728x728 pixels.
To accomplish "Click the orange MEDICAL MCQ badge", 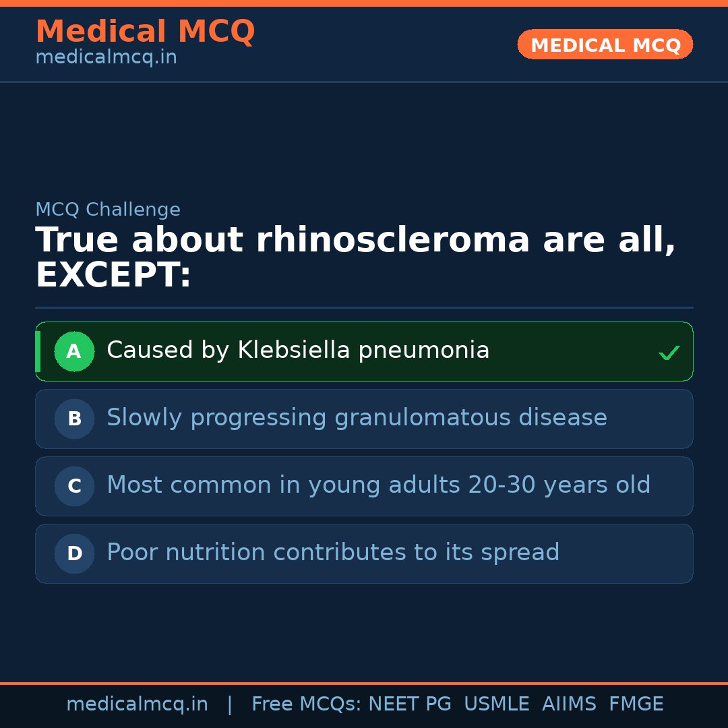I will click(x=605, y=44).
